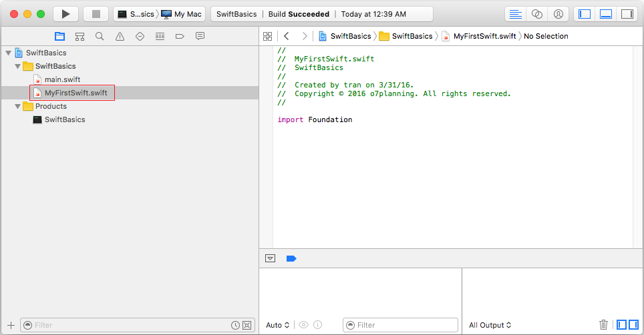Open the Find navigator tab
The image size is (644, 335).
coord(100,37)
